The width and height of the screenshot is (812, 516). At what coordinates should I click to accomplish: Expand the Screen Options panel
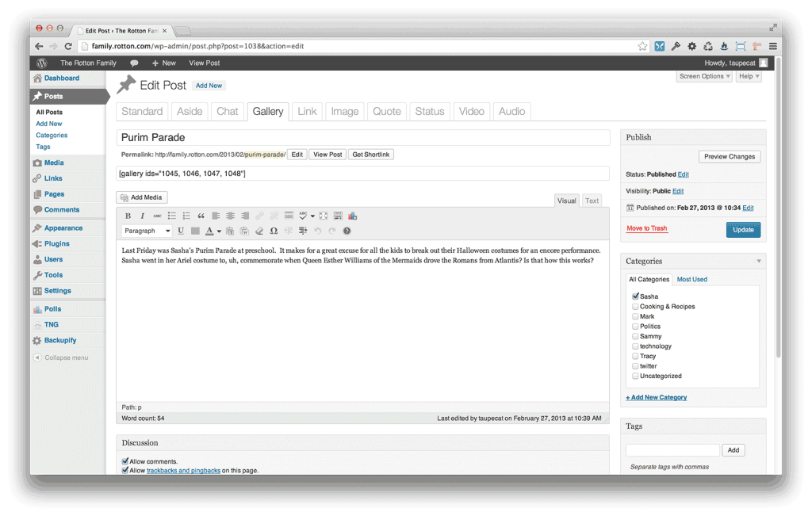pyautogui.click(x=704, y=76)
